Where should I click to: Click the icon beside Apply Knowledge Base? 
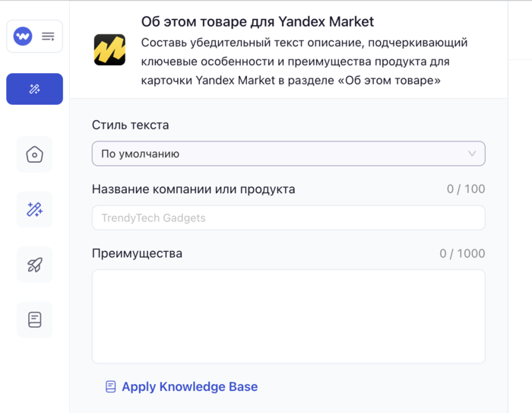(111, 386)
